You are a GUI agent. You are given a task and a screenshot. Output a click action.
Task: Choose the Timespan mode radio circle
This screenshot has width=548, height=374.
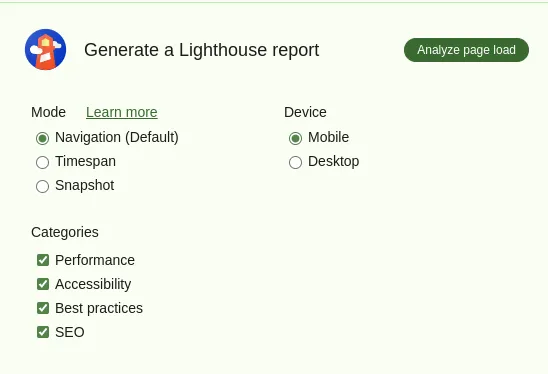43,162
